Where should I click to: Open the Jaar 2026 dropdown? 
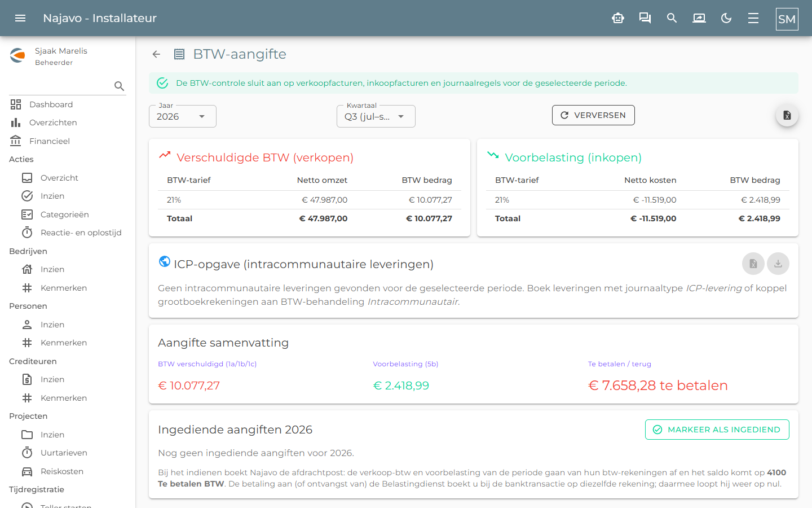tap(183, 116)
